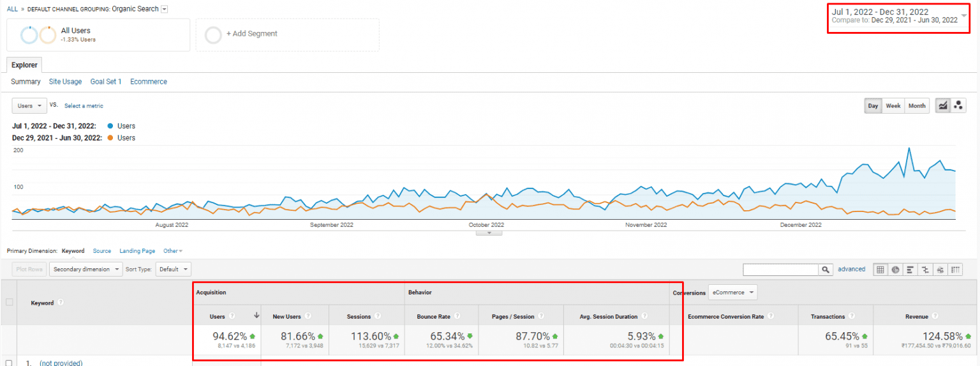Viewport: 980px width, 366px height.
Task: Set primary dimension to Landing Page
Action: [x=137, y=251]
